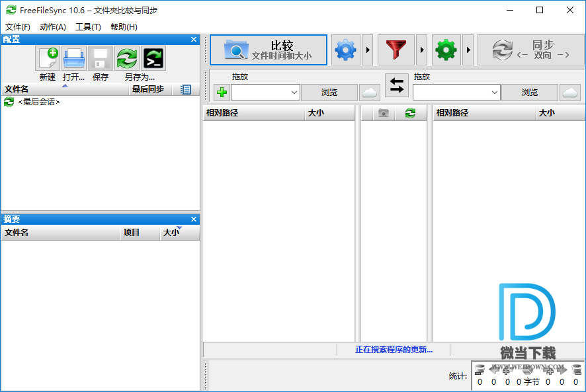The width and height of the screenshot is (586, 392).
Task: Click the 同步 (Synchronize) button
Action: pos(530,50)
